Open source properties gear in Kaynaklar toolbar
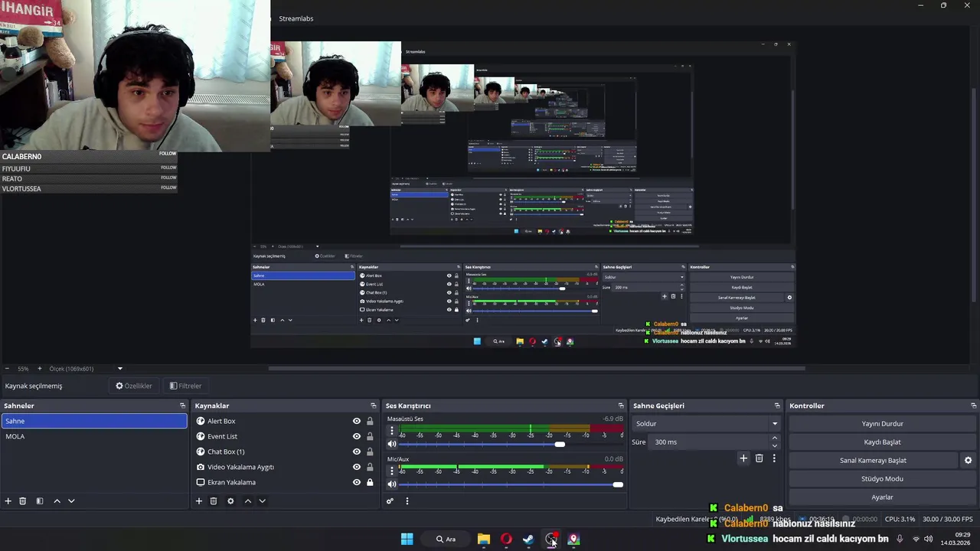The image size is (980, 551). 230,501
